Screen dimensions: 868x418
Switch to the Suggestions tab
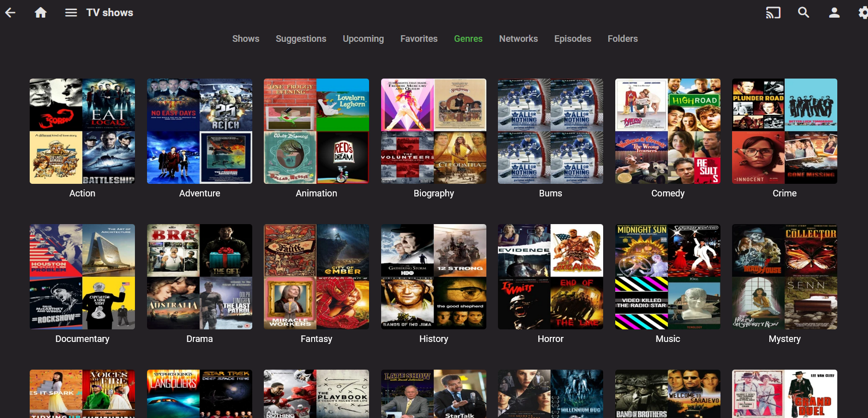tap(301, 39)
